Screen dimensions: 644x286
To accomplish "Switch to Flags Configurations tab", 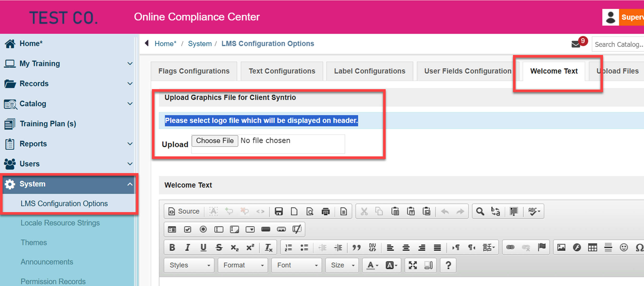I will (x=194, y=71).
